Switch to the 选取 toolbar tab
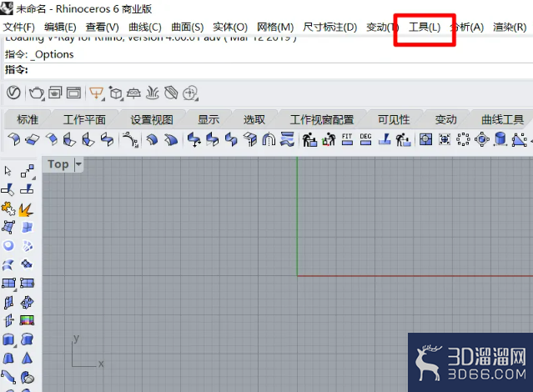The height and width of the screenshot is (392, 533). tap(254, 119)
